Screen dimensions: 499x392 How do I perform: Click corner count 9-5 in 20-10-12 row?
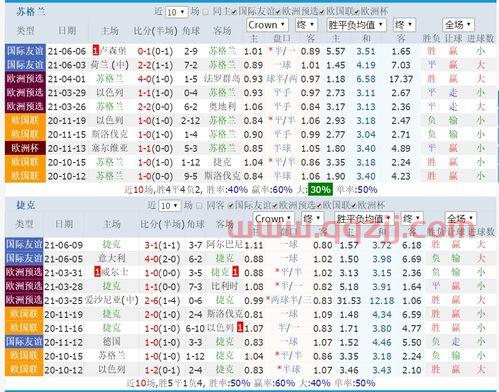click(x=191, y=176)
